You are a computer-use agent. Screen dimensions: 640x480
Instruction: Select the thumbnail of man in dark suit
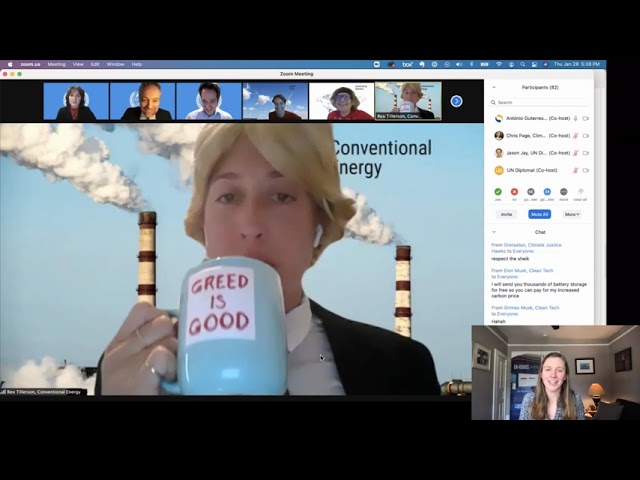click(142, 101)
